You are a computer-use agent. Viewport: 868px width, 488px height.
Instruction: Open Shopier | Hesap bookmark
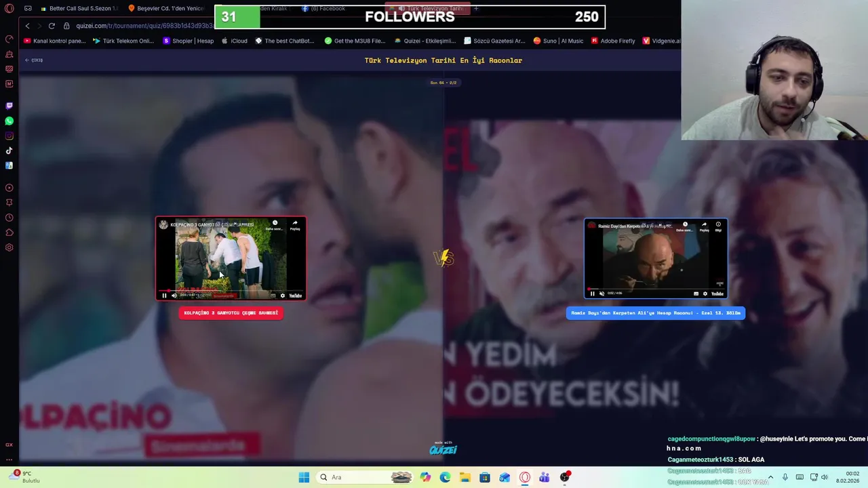point(189,41)
